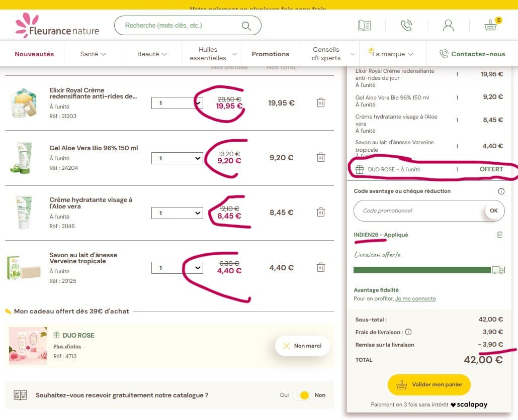518x420 pixels.
Task: Expand the Beauté menu
Action: [x=152, y=54]
